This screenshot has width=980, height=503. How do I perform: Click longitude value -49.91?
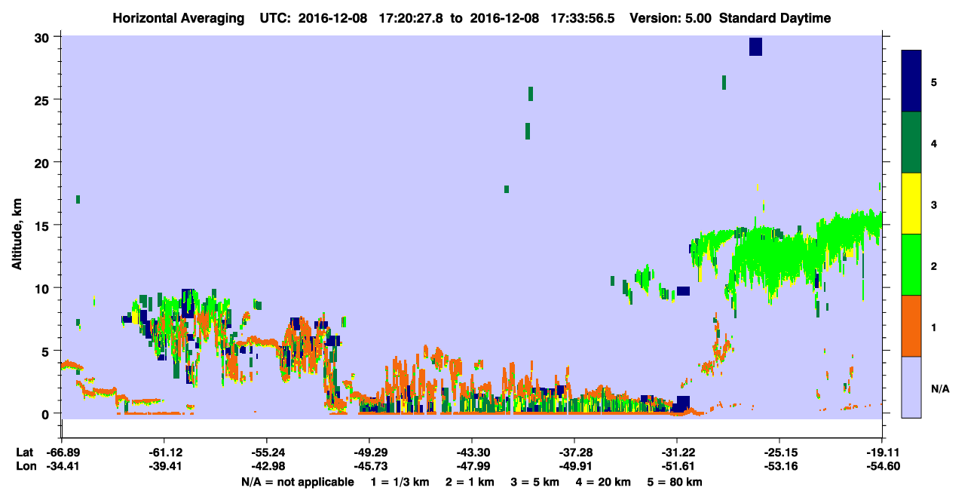click(x=574, y=467)
